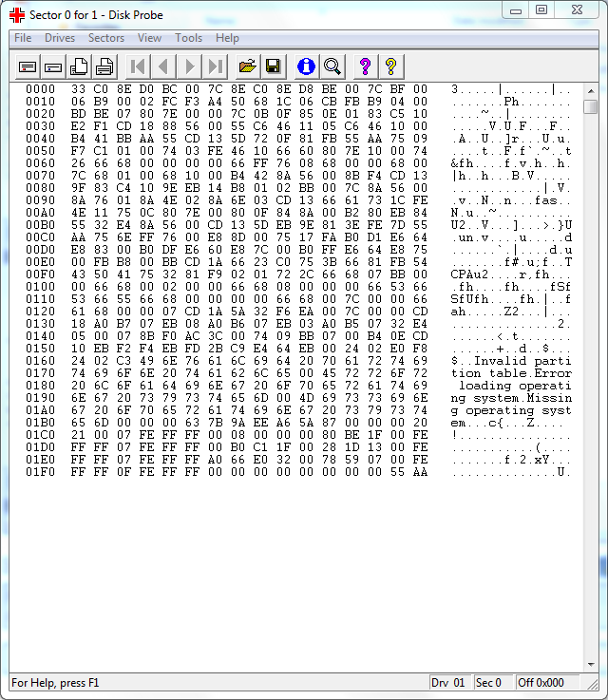This screenshot has width=608, height=700.
Task: Click the blue-dot logical volume toolbar icon
Action: (x=53, y=67)
